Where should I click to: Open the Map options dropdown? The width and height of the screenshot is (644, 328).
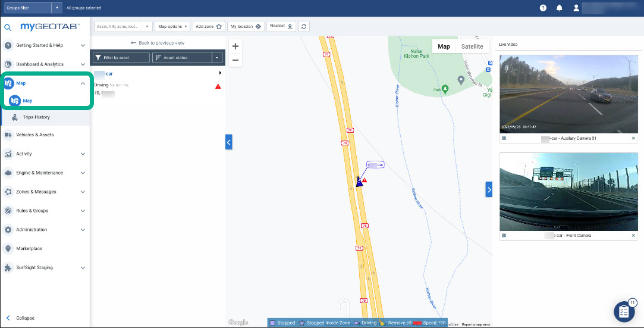pos(172,26)
